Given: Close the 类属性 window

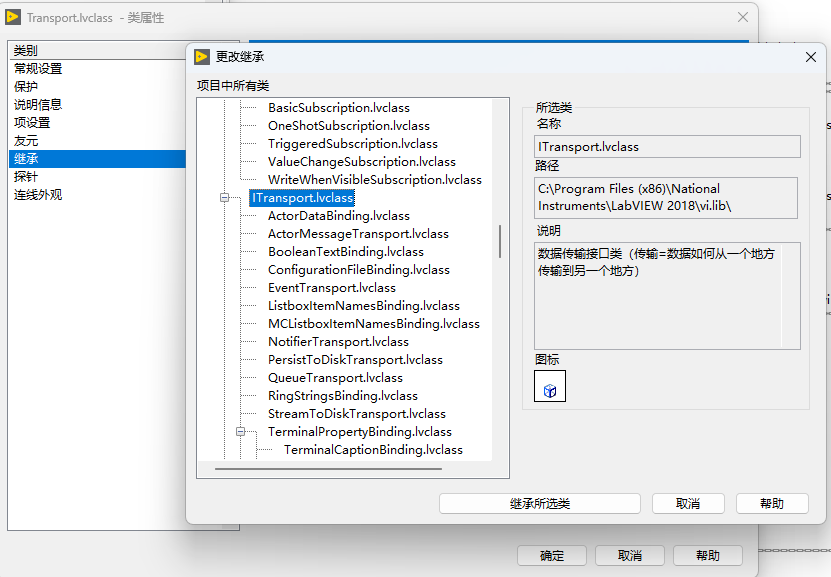Looking at the screenshot, I should pyautogui.click(x=743, y=17).
